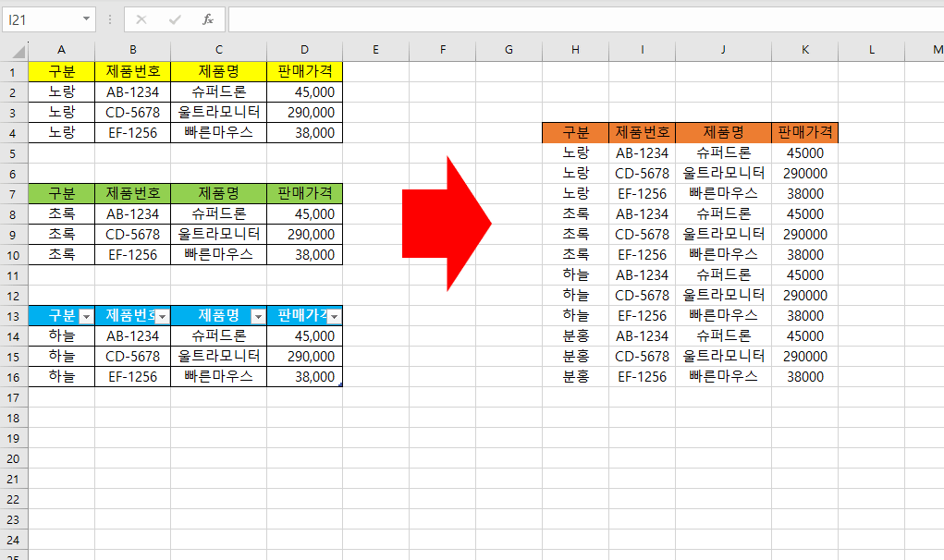Viewport: 944px width, 560px height.
Task: Click CD-5678 cell in row 3, column B
Action: pos(132,113)
